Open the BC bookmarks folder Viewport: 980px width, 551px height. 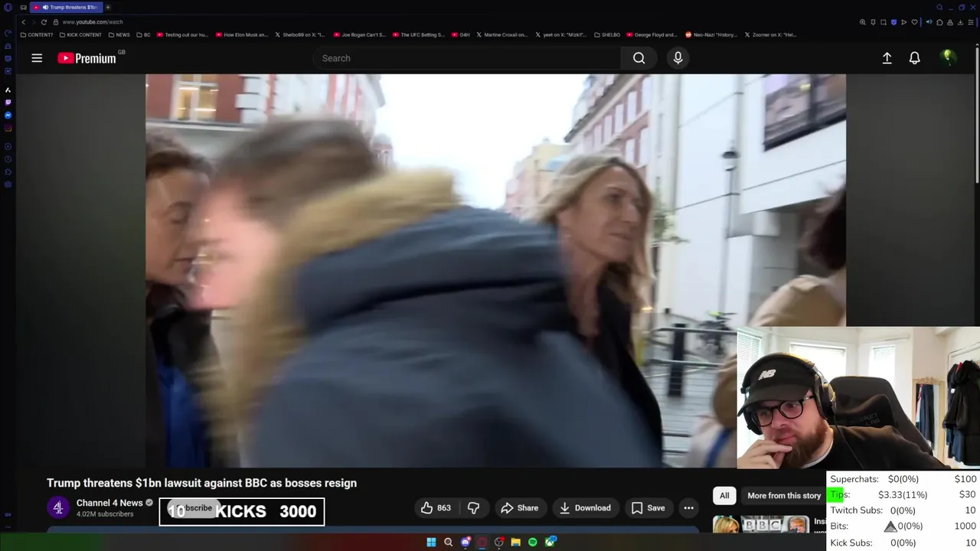144,34
